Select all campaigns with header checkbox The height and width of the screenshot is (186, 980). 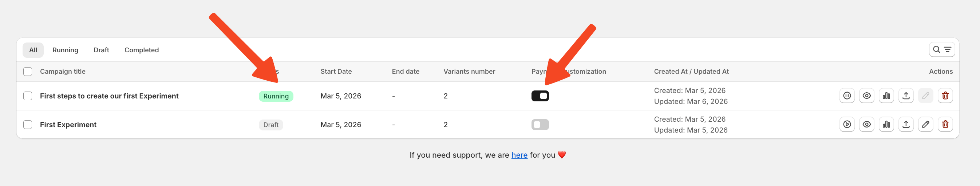point(28,71)
